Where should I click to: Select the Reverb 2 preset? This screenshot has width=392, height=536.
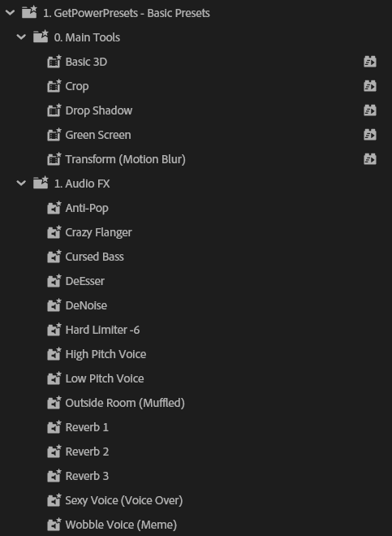pyautogui.click(x=87, y=452)
